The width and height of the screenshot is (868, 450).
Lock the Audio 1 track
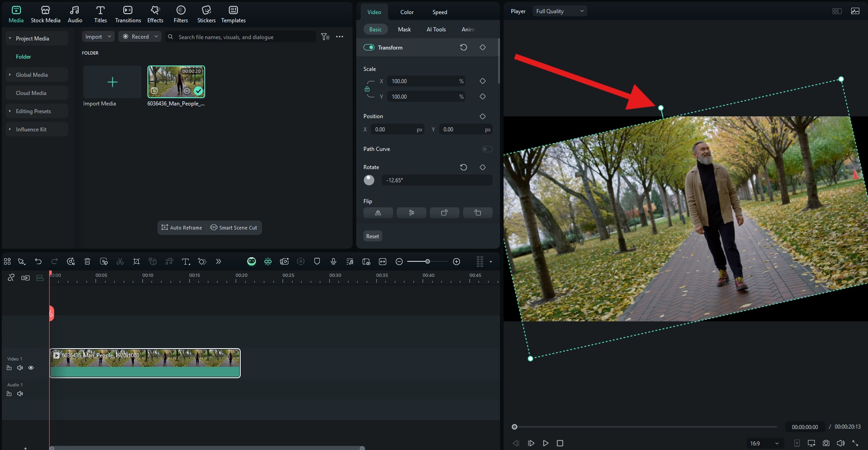click(9, 394)
